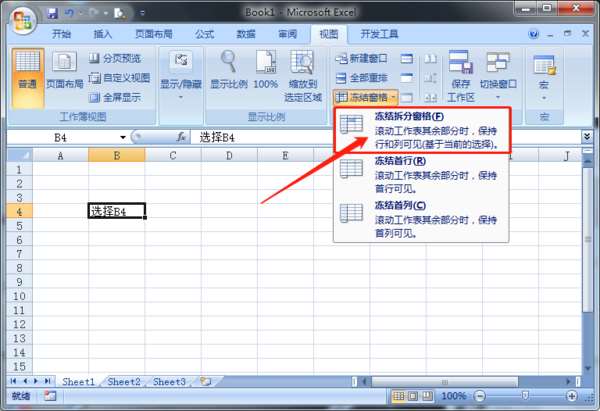Choose Freeze First Column (冻结首列)
This screenshot has width=600, height=411.
[x=422, y=219]
